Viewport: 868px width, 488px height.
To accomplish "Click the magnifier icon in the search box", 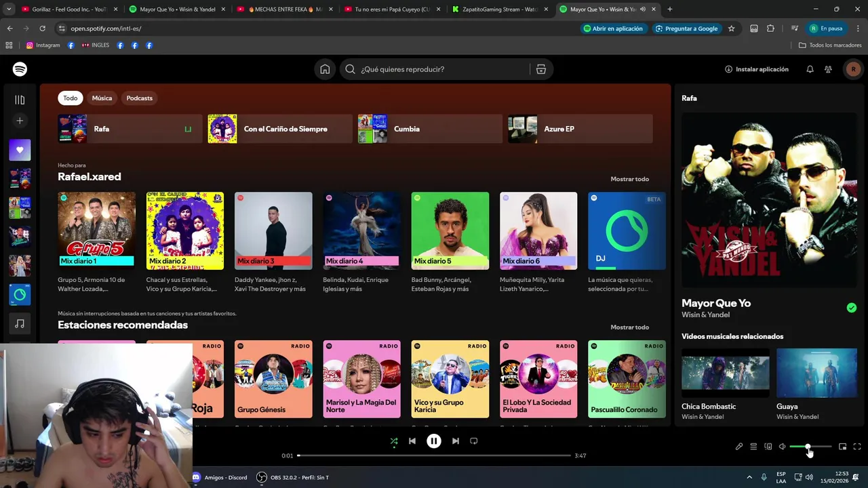I will tap(350, 69).
